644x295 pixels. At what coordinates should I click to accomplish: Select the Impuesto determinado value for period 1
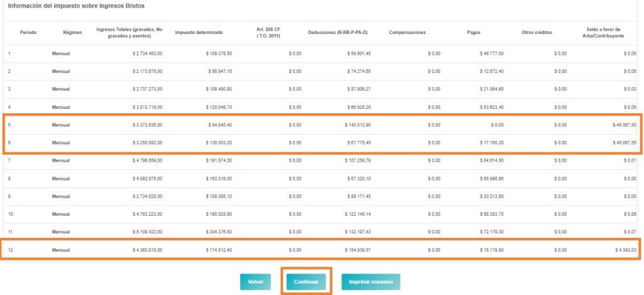[219, 54]
